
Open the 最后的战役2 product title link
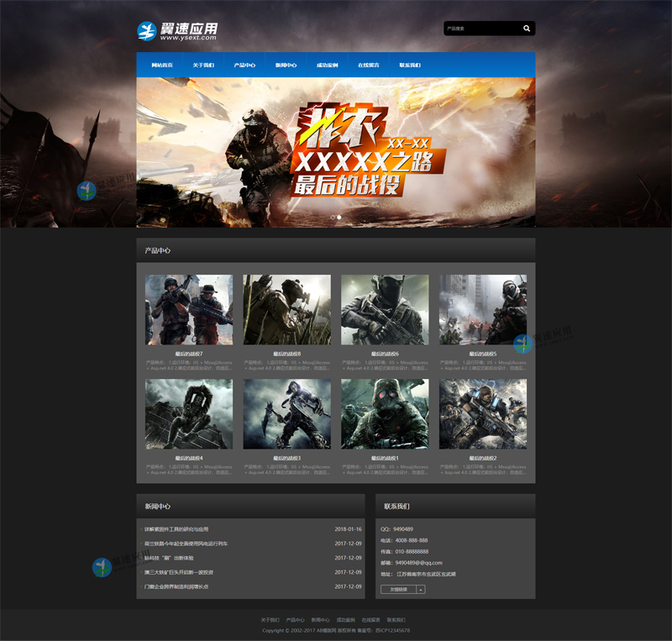pyautogui.click(x=483, y=458)
